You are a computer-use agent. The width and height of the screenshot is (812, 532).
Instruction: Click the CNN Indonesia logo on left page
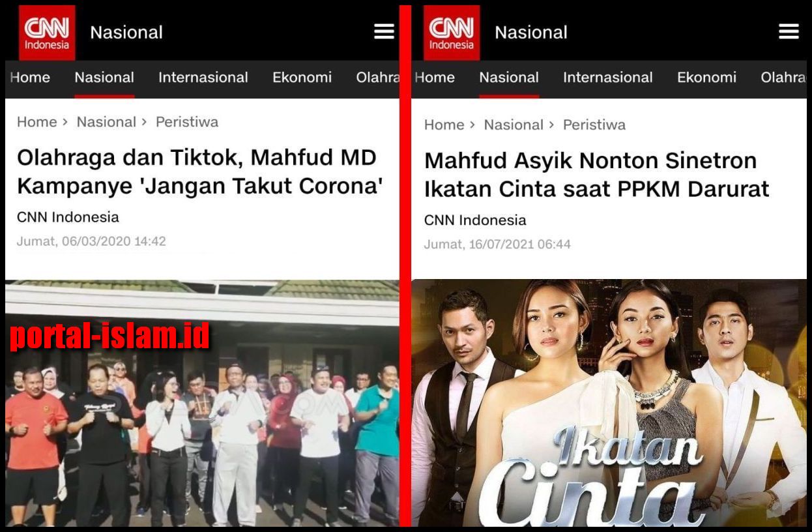47,33
